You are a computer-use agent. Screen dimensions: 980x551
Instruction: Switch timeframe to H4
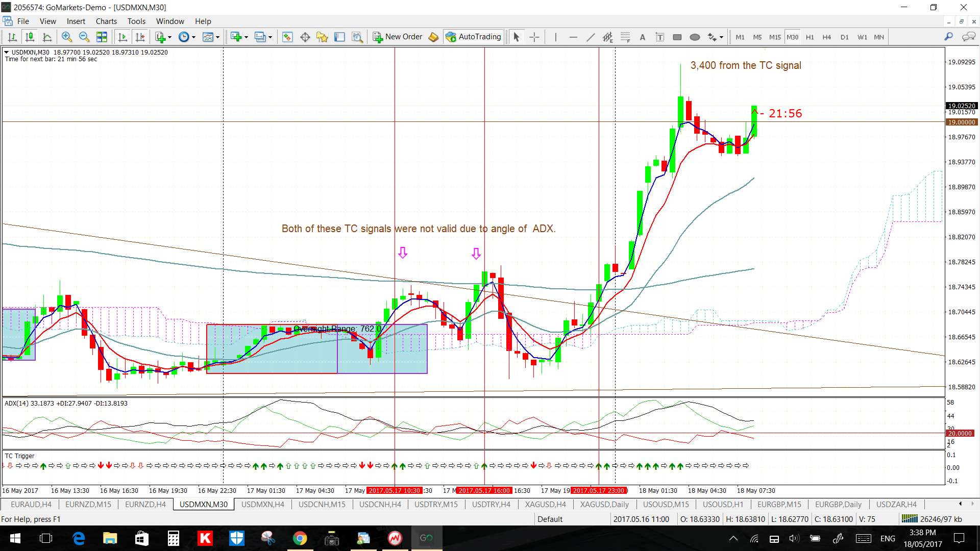[827, 37]
